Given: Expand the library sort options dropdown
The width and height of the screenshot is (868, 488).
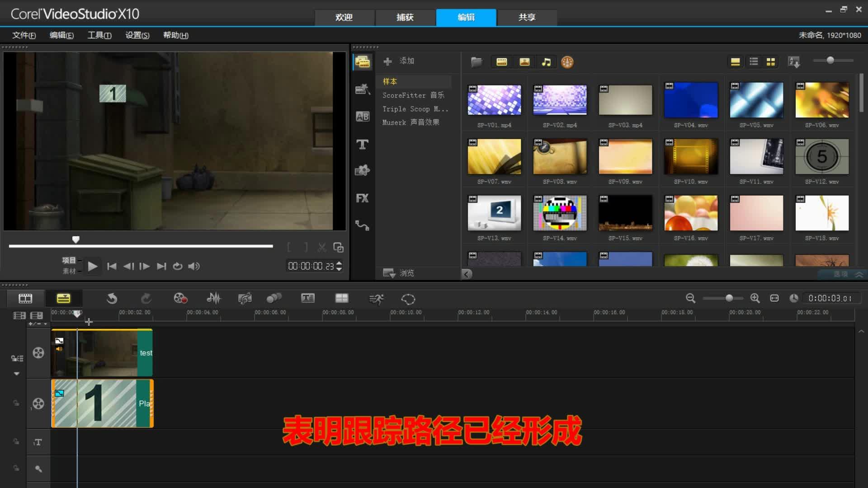Looking at the screenshot, I should pyautogui.click(x=794, y=62).
